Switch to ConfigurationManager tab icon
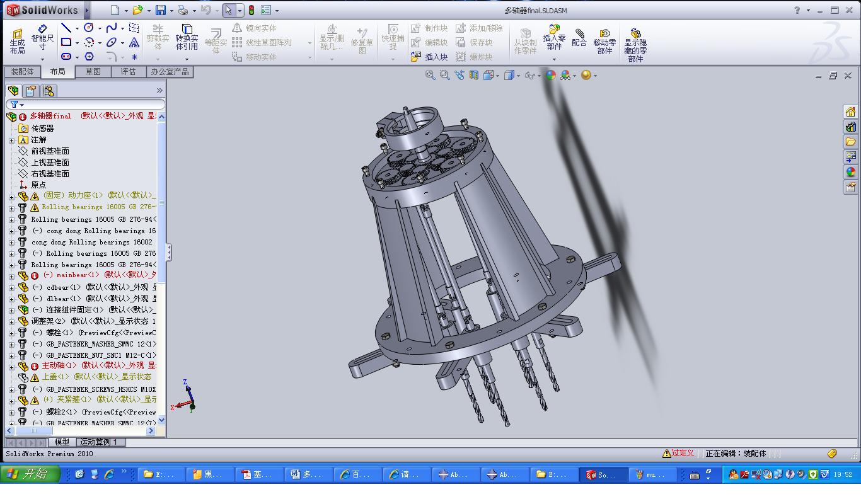The image size is (861, 504). 49,91
